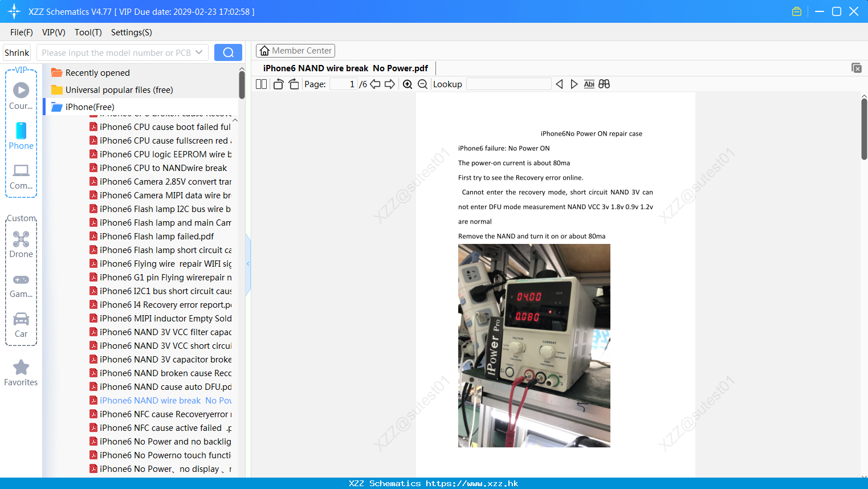868x489 pixels.
Task: Click the XZZ app logo
Action: [14, 11]
